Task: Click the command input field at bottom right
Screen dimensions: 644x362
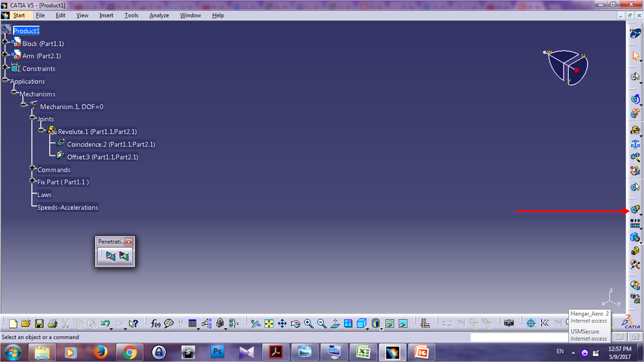Action: pos(519,337)
